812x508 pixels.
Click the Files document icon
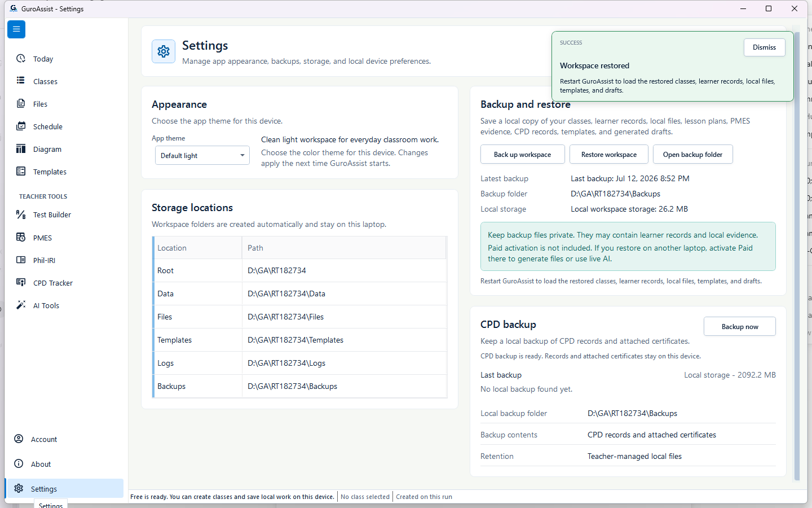pos(21,103)
